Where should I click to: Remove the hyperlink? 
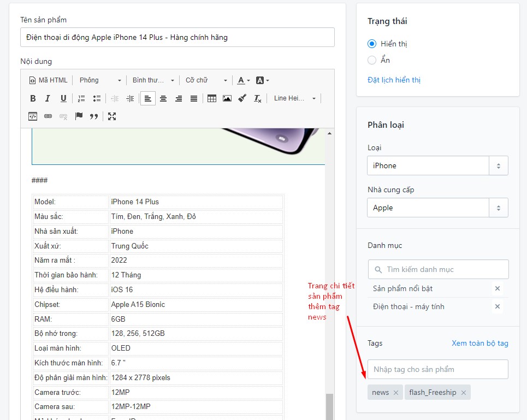[63, 116]
